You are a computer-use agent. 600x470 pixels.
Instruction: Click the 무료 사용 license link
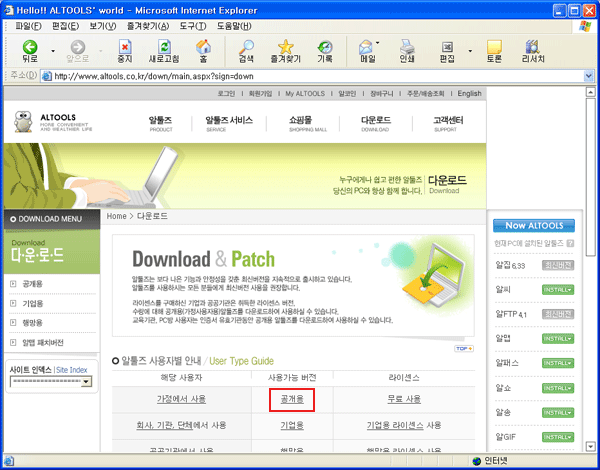point(404,399)
